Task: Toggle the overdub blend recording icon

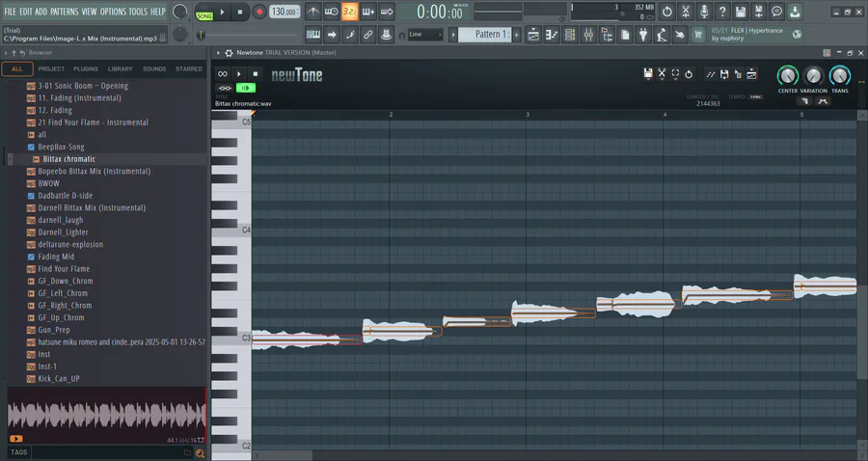Action: (367, 11)
